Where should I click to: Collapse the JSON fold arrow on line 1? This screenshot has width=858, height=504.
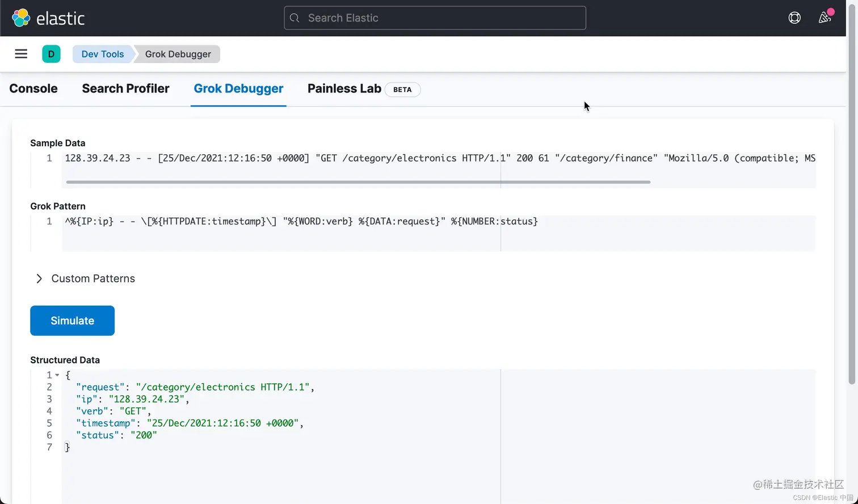pyautogui.click(x=57, y=375)
